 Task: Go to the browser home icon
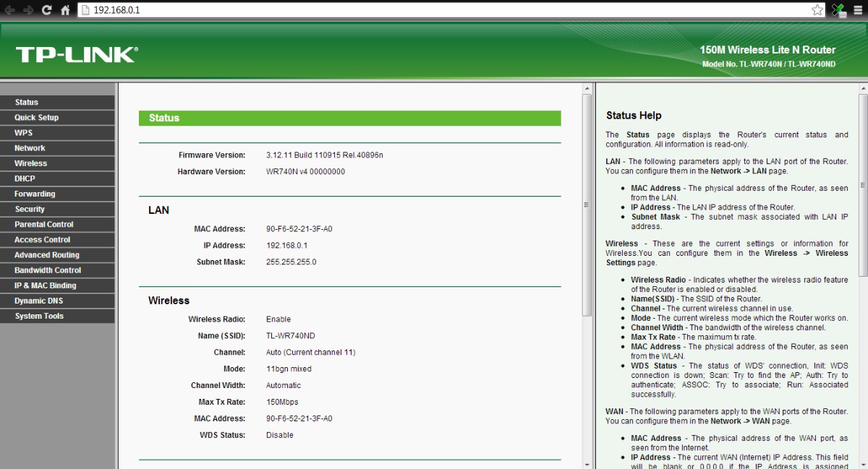[65, 9]
